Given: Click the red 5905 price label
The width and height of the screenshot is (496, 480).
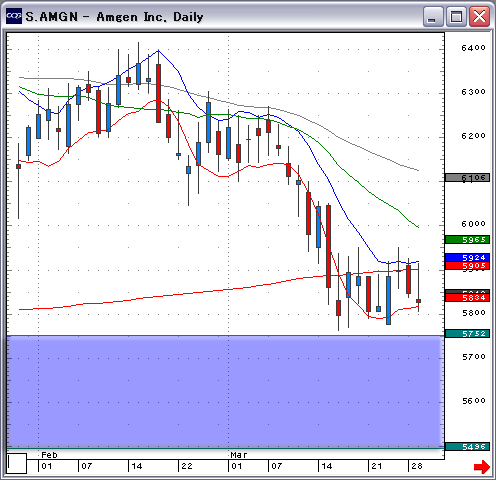Looking at the screenshot, I should pos(467,266).
